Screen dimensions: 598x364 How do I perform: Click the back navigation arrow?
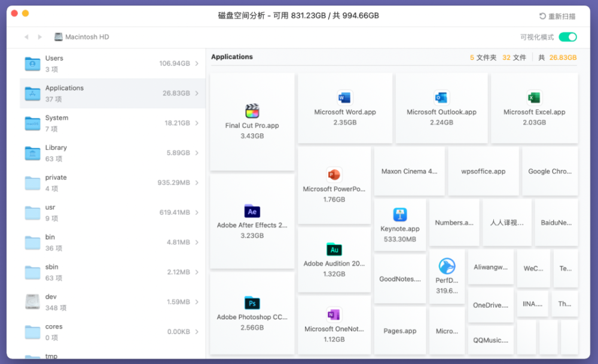pyautogui.click(x=26, y=37)
